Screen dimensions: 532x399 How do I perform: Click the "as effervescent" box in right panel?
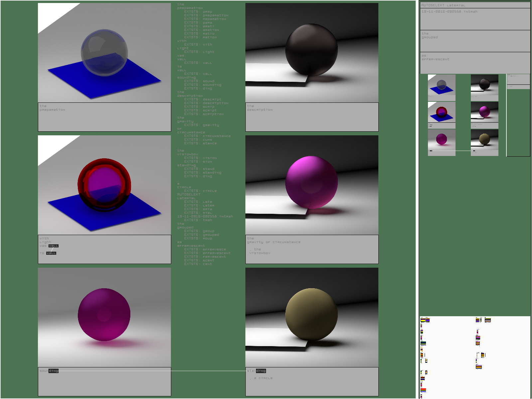[475, 63]
